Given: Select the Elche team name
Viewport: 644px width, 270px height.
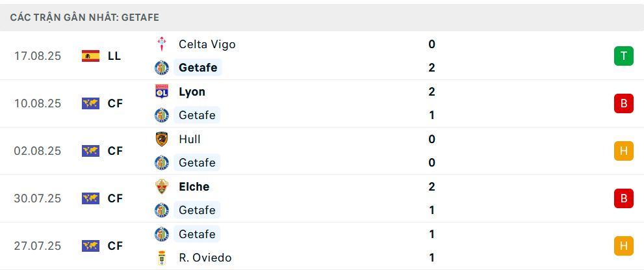Looking at the screenshot, I should 194,187.
